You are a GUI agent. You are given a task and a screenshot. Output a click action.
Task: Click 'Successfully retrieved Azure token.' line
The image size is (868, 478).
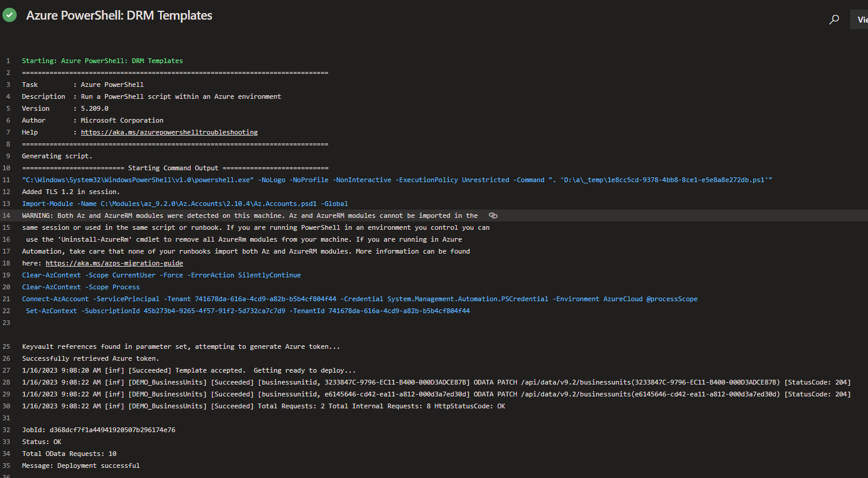pyautogui.click(x=90, y=358)
